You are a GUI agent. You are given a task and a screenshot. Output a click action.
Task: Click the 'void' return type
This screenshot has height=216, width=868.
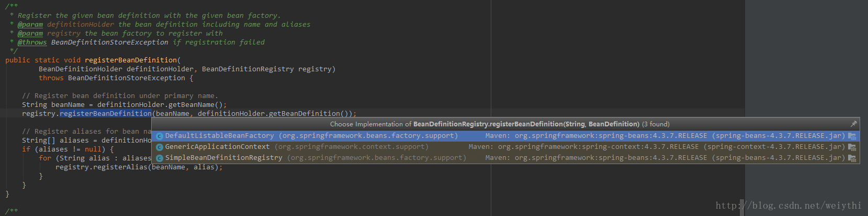72,60
